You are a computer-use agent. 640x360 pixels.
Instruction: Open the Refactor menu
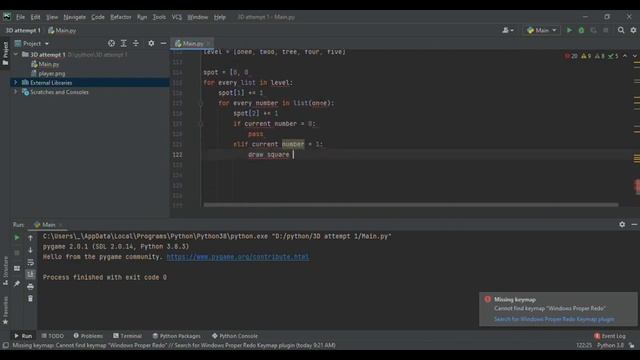[x=121, y=17]
